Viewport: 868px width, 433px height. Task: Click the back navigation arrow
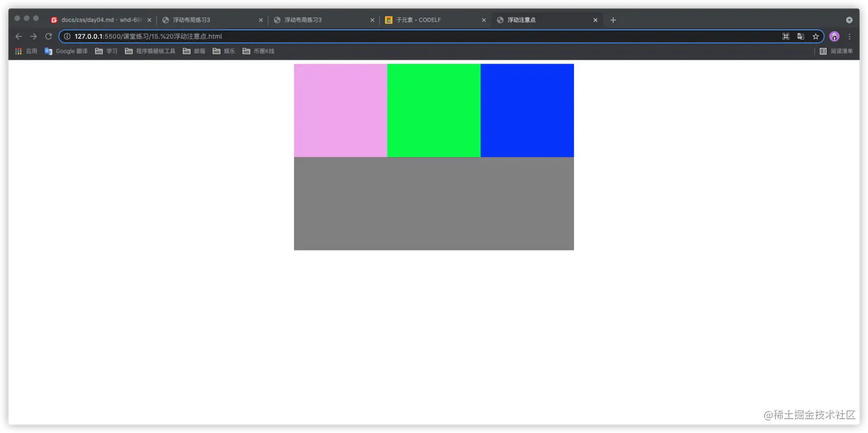click(19, 36)
